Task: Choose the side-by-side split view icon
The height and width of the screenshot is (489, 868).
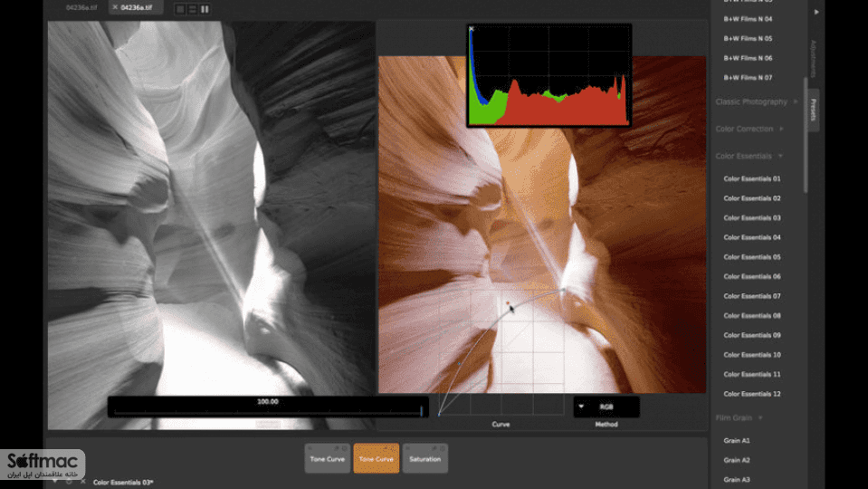Action: [205, 9]
